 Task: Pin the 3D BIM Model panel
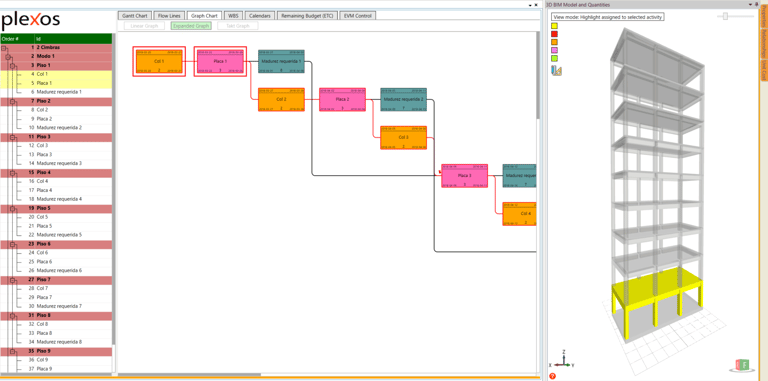click(x=757, y=4)
